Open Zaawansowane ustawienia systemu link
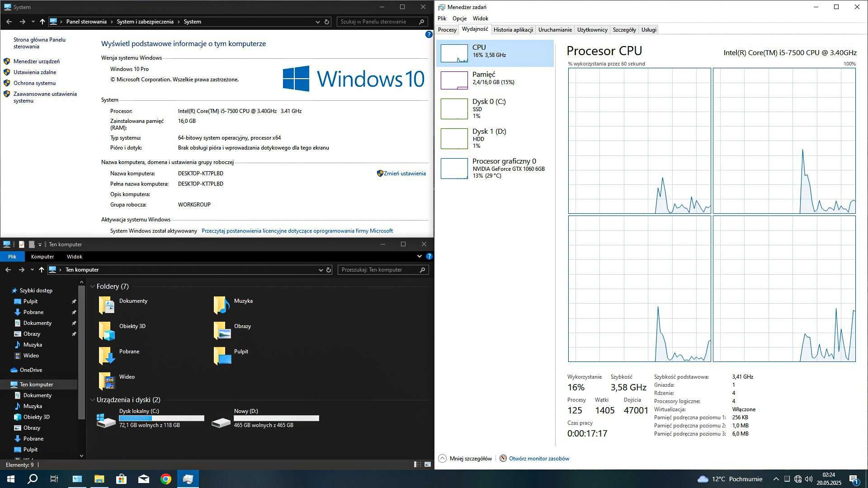Image resolution: width=868 pixels, height=488 pixels. 45,97
